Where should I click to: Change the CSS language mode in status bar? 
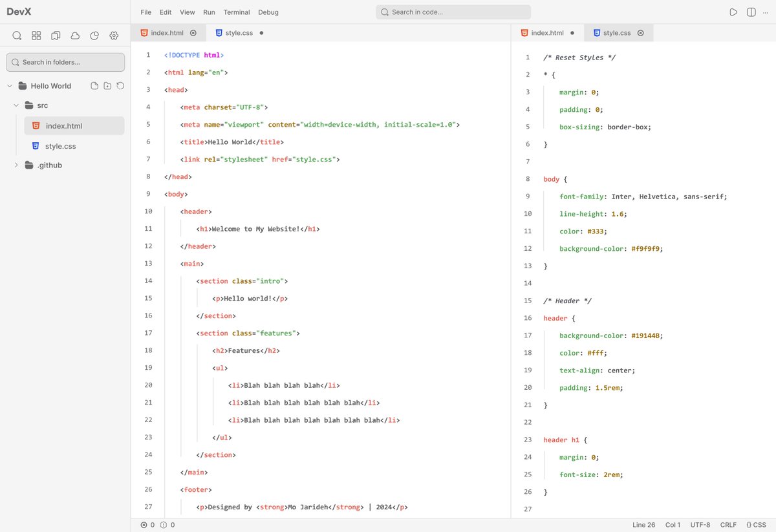click(756, 525)
